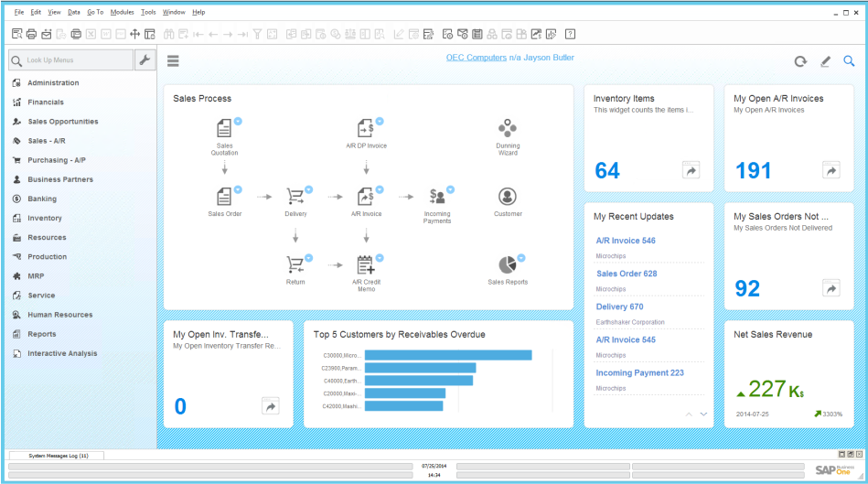Expand the Sales Reports blue dropdown dot
The width and height of the screenshot is (868, 484).
521,257
